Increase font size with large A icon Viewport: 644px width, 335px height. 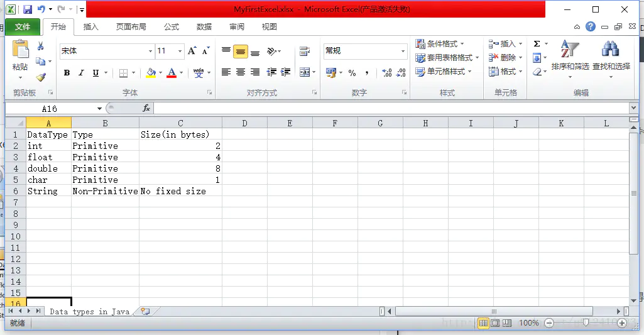coord(192,51)
